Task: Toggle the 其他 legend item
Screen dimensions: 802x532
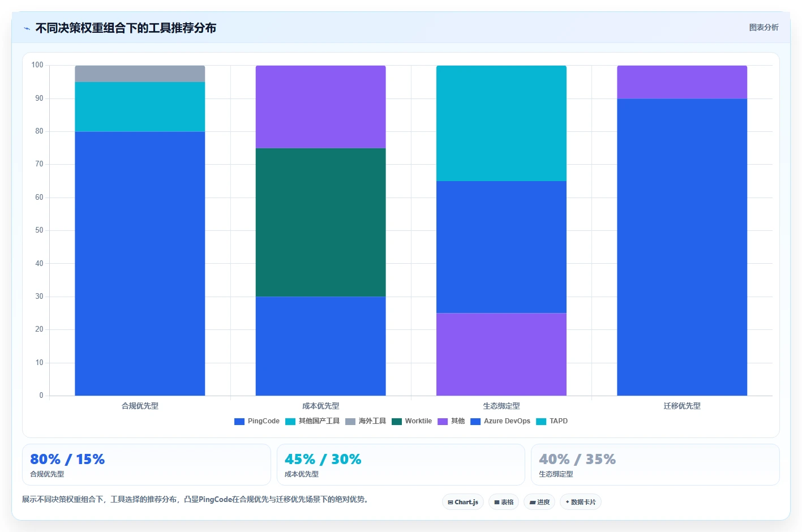Action: coord(451,421)
